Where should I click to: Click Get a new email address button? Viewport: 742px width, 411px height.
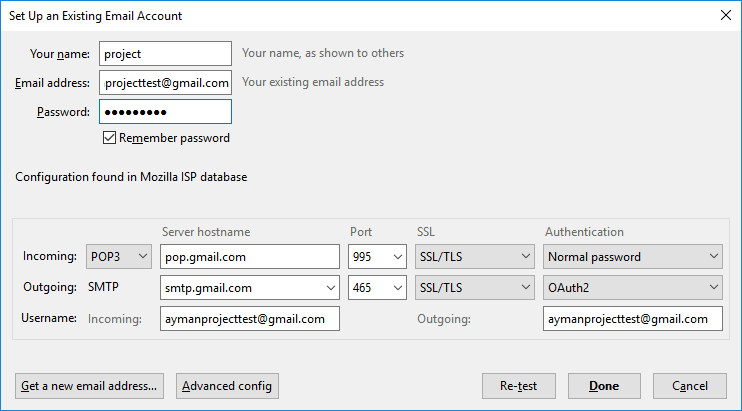[x=89, y=386]
